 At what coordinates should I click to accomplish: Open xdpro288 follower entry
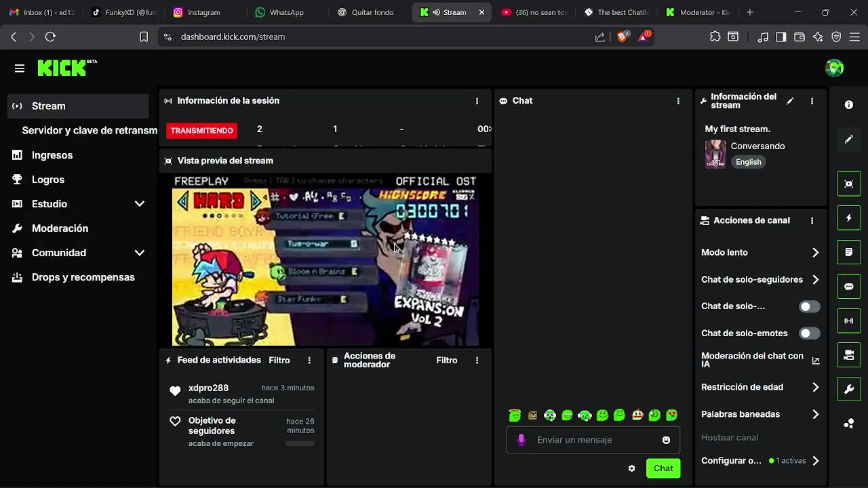tap(242, 394)
